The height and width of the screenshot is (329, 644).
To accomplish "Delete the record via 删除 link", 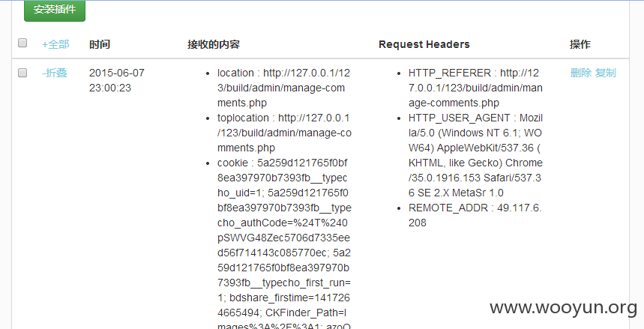I will pyautogui.click(x=581, y=73).
